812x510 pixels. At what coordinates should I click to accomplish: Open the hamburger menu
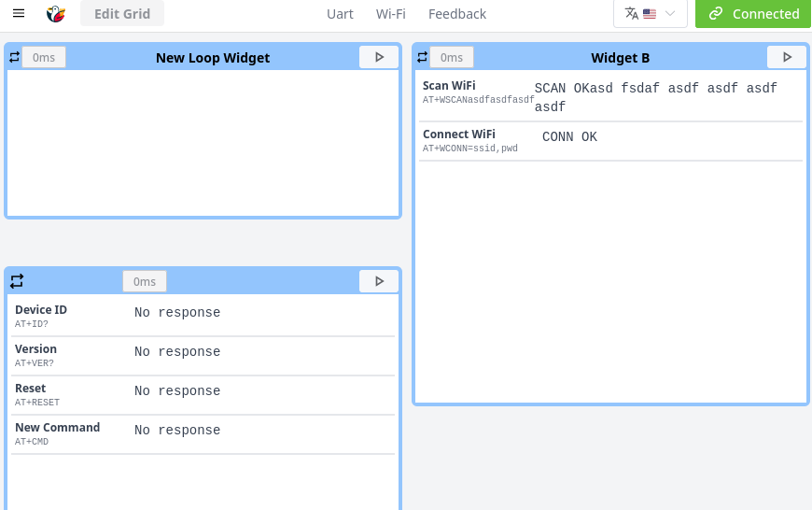click(x=19, y=13)
